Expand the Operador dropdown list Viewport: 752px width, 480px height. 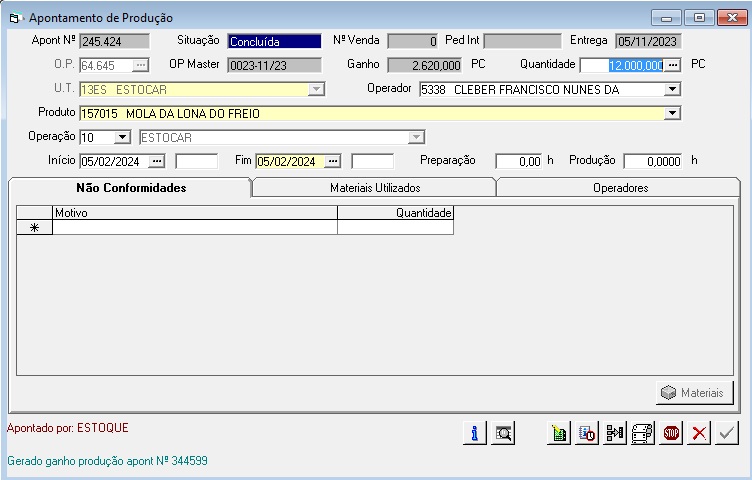coord(673,89)
